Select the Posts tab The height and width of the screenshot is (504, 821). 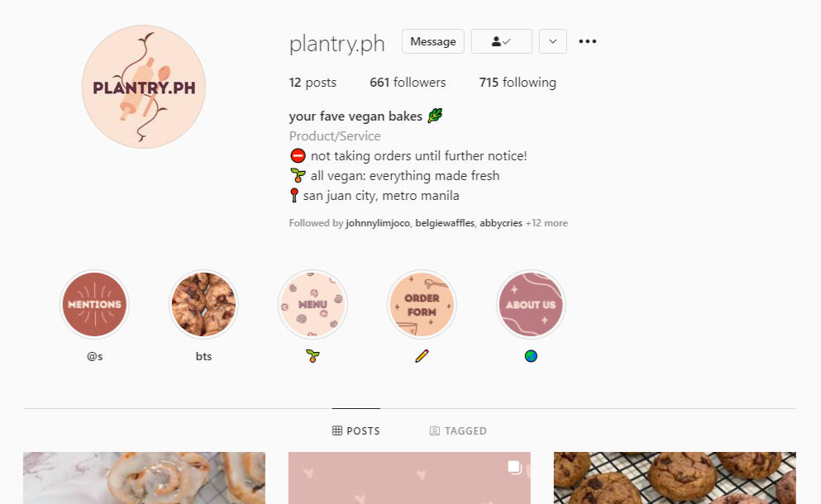point(356,430)
